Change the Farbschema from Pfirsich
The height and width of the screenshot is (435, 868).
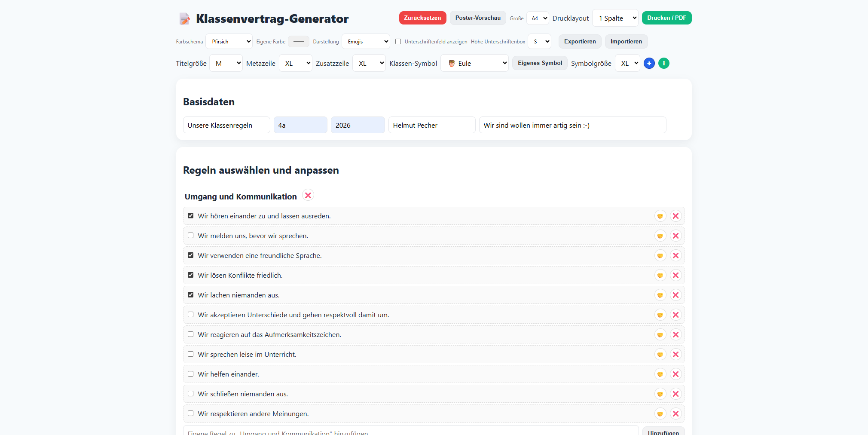pos(229,41)
